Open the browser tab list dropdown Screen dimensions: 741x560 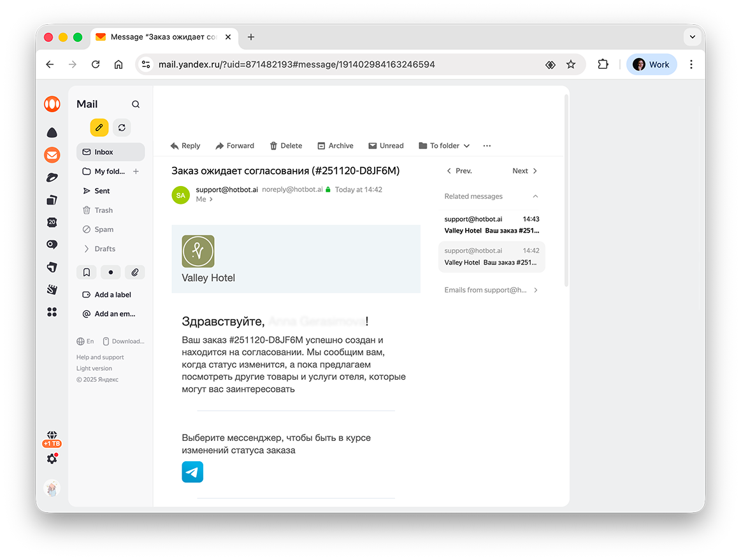[693, 37]
